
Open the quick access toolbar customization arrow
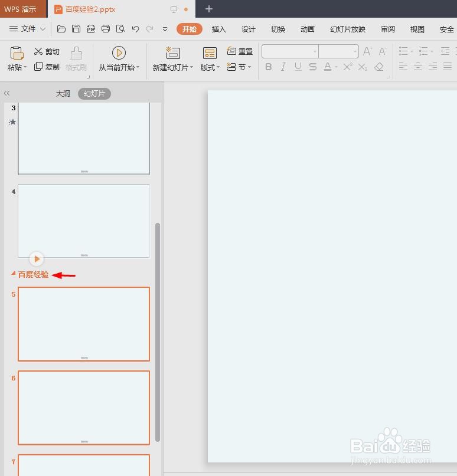click(x=165, y=29)
